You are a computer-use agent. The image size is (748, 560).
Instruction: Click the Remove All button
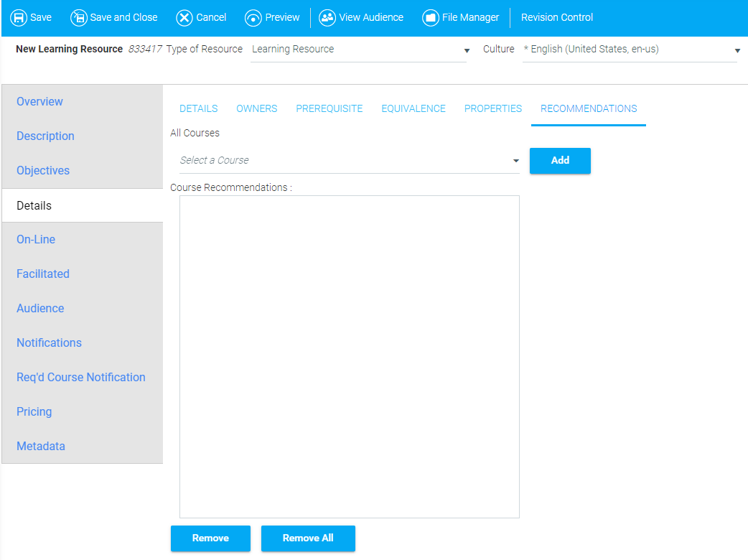tap(308, 538)
